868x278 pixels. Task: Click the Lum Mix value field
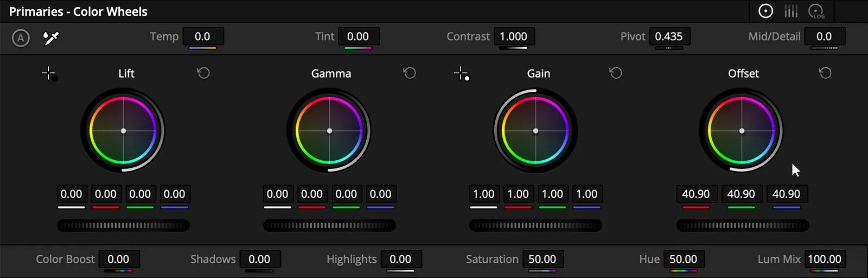click(825, 259)
